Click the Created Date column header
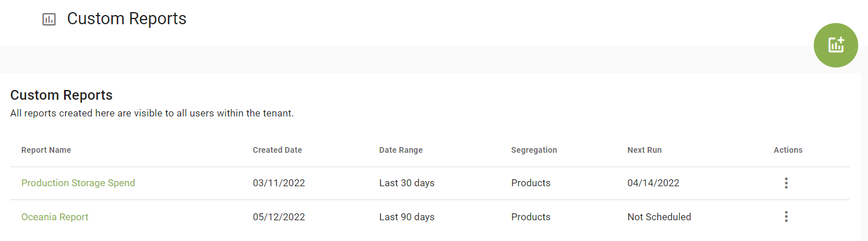Image resolution: width=868 pixels, height=241 pixels. tap(277, 150)
